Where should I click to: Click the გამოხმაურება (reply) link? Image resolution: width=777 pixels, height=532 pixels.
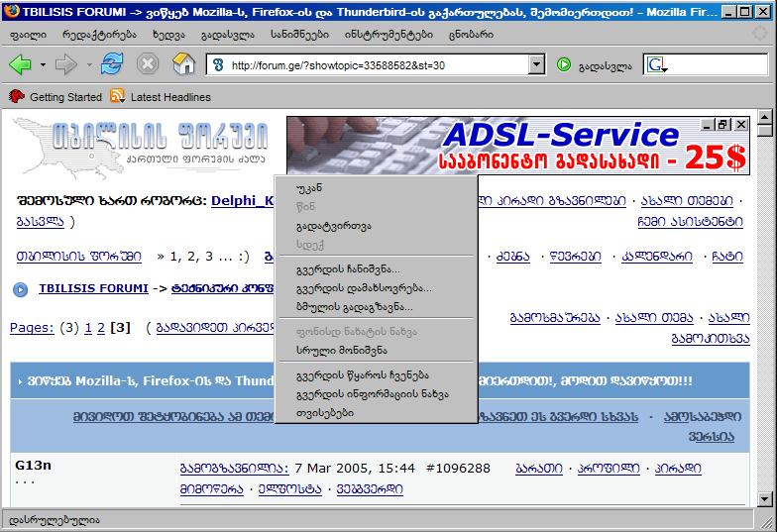click(x=555, y=317)
